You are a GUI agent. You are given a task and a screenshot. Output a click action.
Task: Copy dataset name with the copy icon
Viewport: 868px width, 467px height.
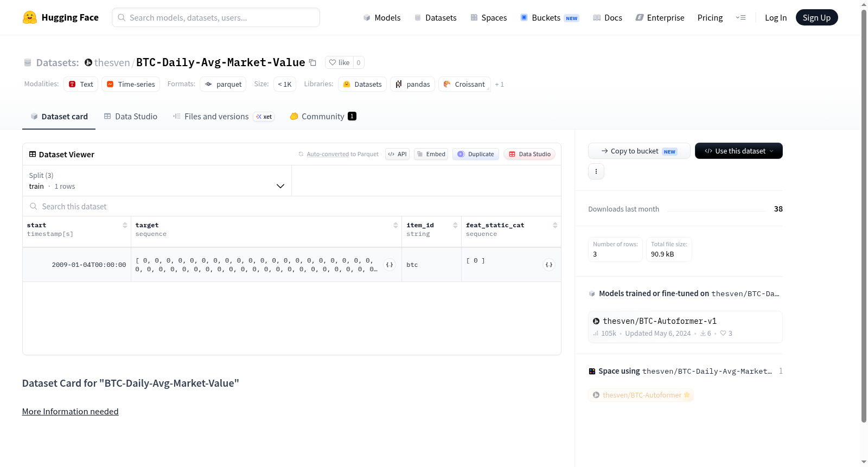point(312,62)
